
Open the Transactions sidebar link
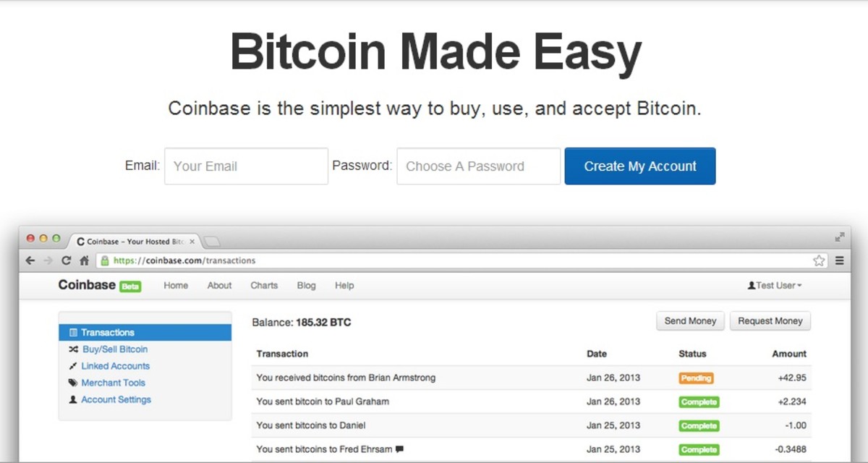[145, 333]
